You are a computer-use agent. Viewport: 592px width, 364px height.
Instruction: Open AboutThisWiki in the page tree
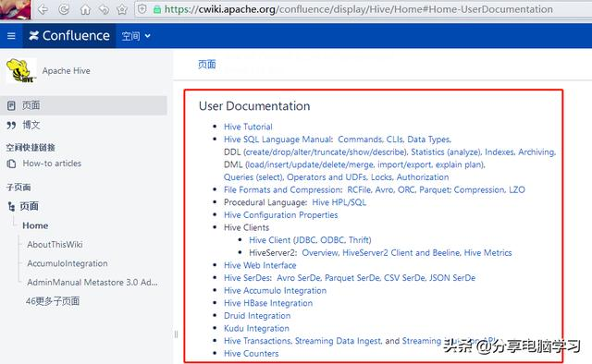(x=55, y=245)
